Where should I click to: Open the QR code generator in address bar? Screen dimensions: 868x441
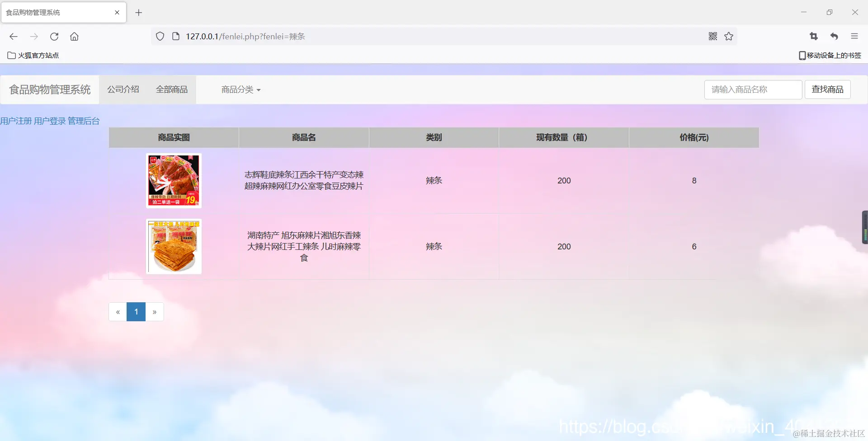pos(712,36)
